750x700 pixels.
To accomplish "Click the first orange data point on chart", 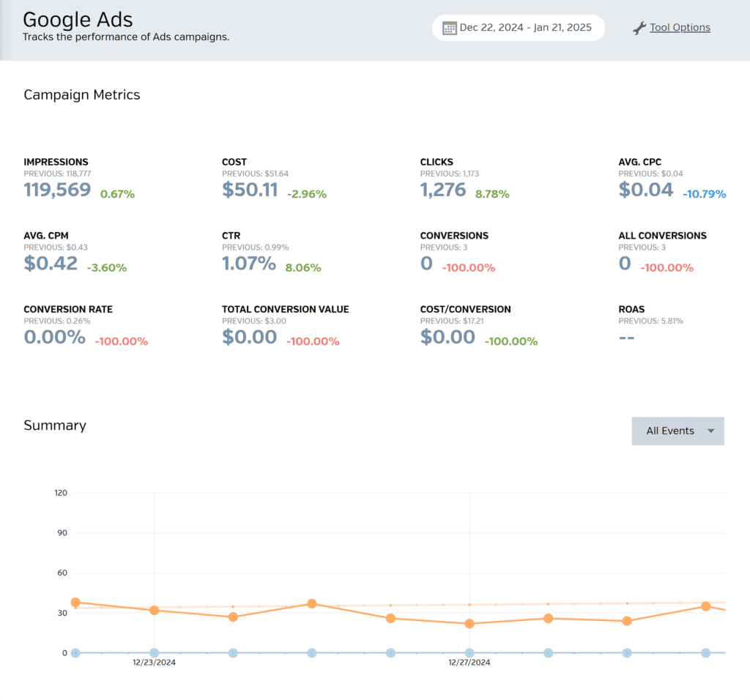I will coord(75,603).
